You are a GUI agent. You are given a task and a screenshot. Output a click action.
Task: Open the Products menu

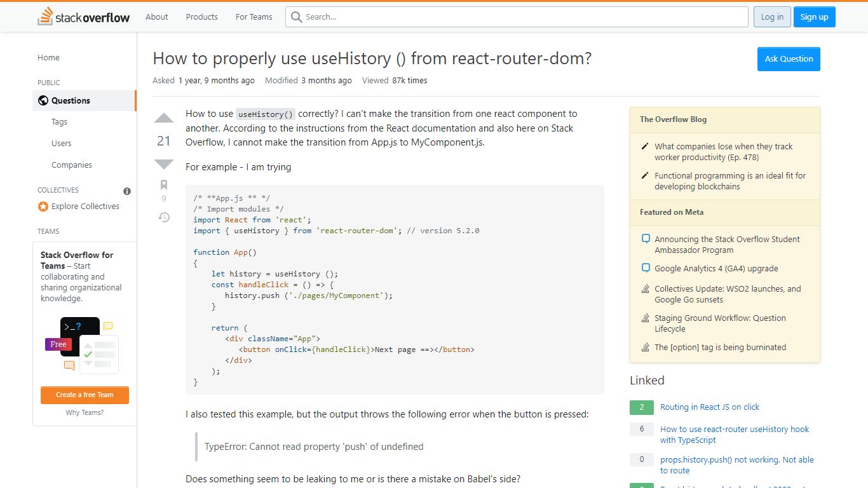pyautogui.click(x=202, y=17)
